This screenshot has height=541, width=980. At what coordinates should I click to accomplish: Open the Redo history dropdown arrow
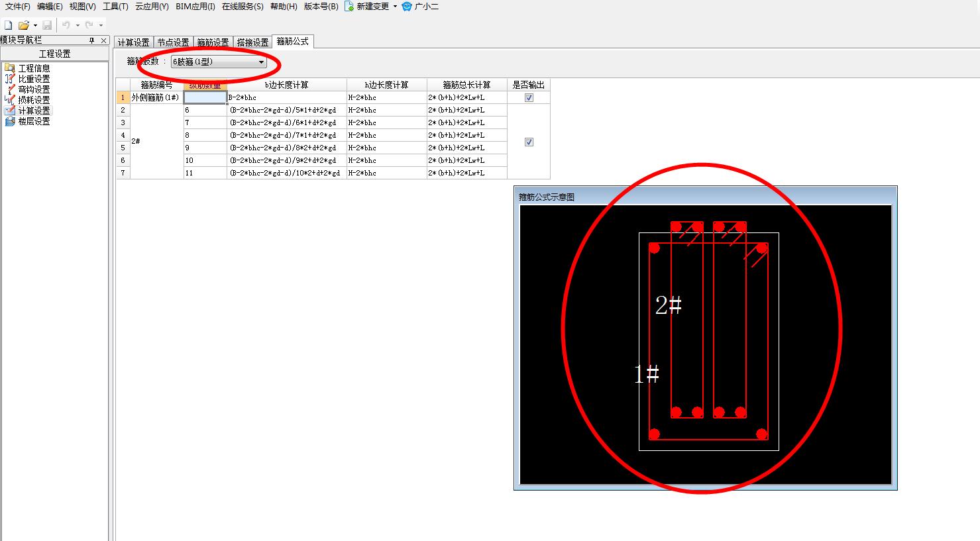(101, 25)
